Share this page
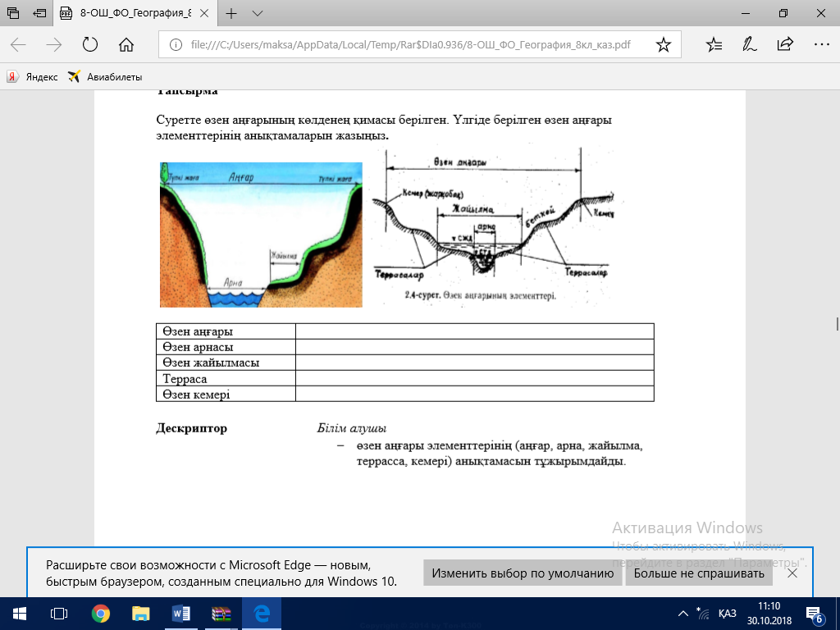The height and width of the screenshot is (630, 840). point(785,44)
